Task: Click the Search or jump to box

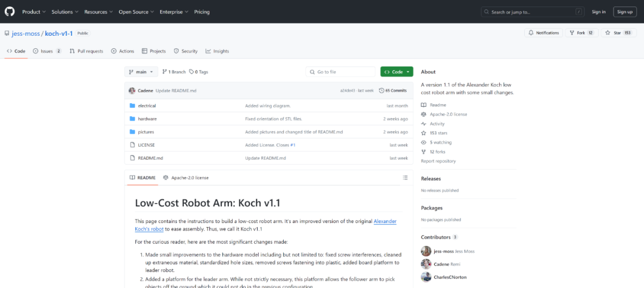Action: pos(525,12)
